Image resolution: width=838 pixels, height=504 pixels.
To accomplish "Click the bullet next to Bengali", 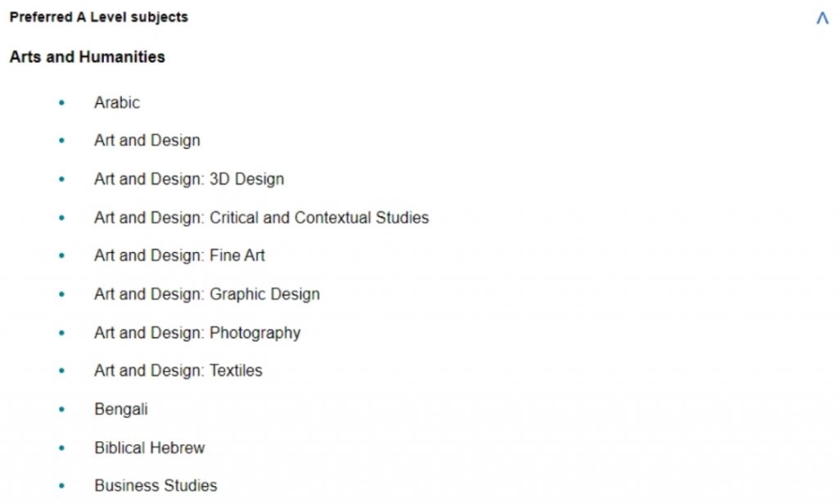I will [61, 410].
